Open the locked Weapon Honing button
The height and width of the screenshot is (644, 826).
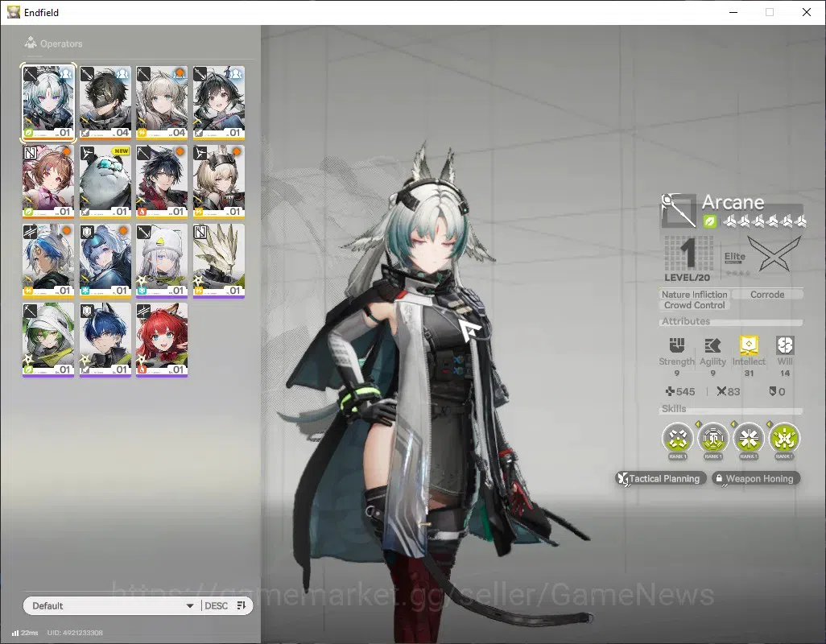click(756, 479)
